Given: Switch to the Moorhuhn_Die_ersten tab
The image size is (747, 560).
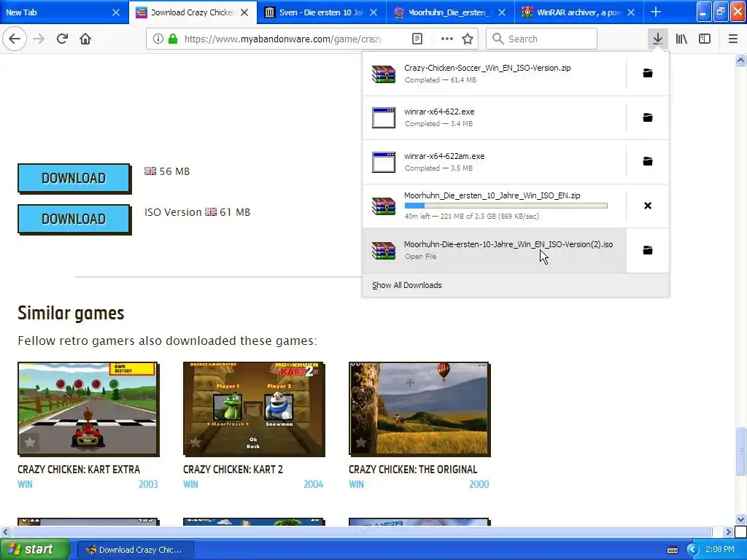Looking at the screenshot, I should coord(450,12).
